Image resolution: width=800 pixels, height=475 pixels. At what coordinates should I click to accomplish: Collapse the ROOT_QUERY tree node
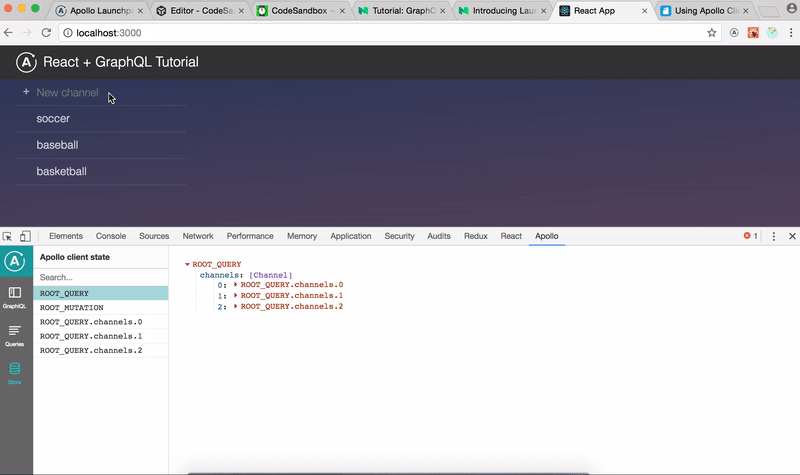pos(187,264)
